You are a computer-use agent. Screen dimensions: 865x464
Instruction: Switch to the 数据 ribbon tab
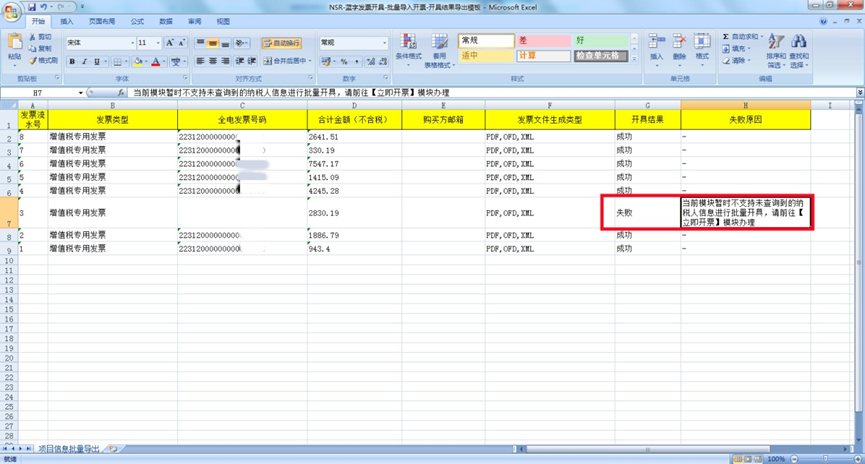pos(166,22)
